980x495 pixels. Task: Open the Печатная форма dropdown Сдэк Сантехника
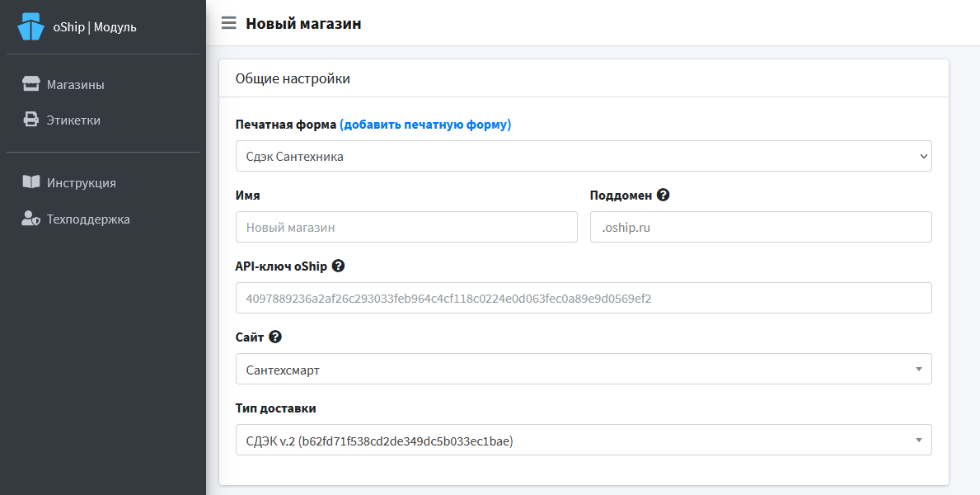(584, 156)
